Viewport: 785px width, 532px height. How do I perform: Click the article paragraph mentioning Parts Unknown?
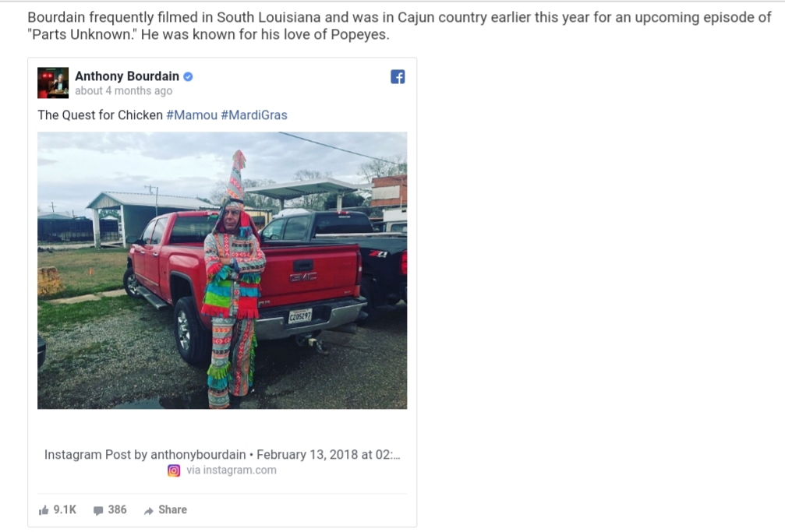click(399, 26)
